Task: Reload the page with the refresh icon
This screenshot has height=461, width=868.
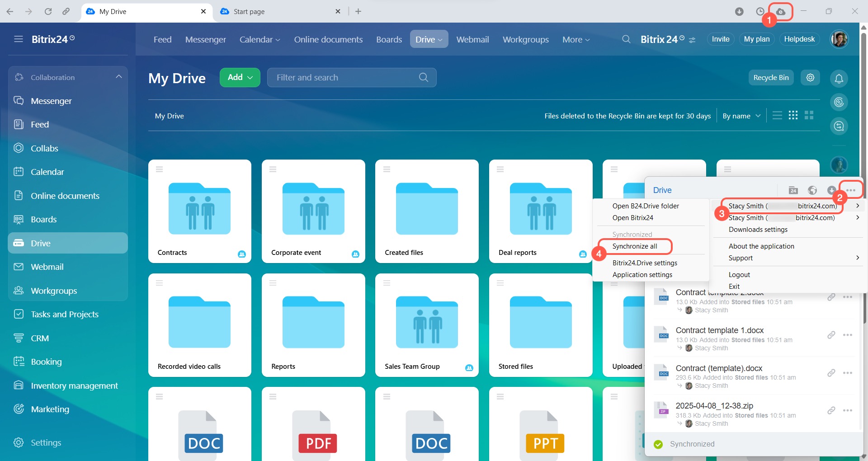Action: (x=48, y=11)
